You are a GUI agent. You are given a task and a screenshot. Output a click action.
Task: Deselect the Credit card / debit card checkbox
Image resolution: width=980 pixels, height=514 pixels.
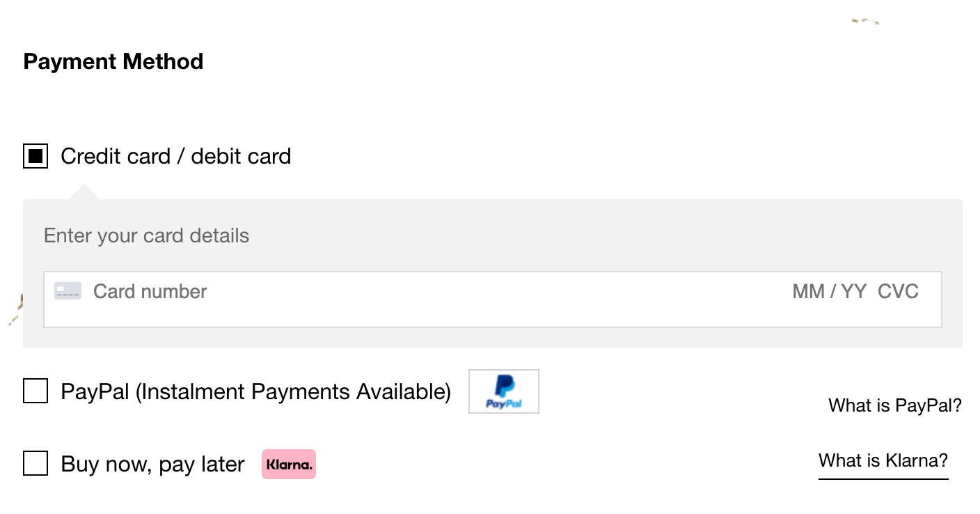tap(35, 156)
